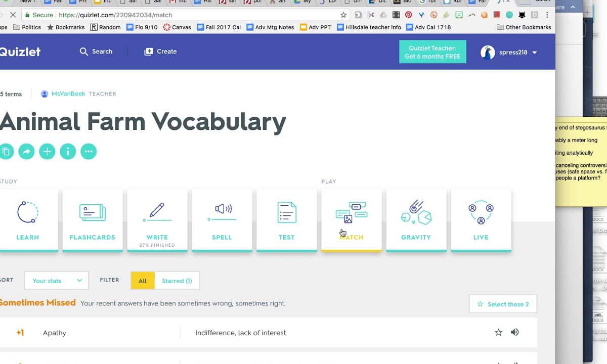Screen dimensions: 607x364
Task: Click the "27% FINISHED" label under Write
Action: pyautogui.click(x=157, y=245)
